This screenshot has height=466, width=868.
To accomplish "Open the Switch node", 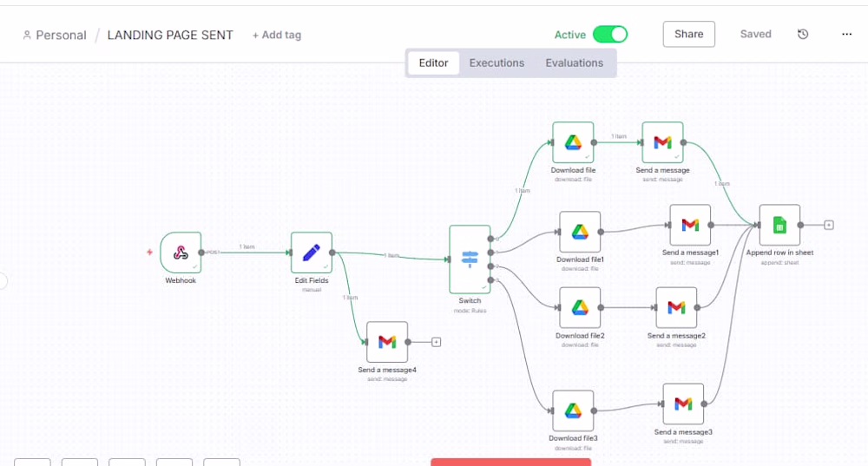I will 470,259.
